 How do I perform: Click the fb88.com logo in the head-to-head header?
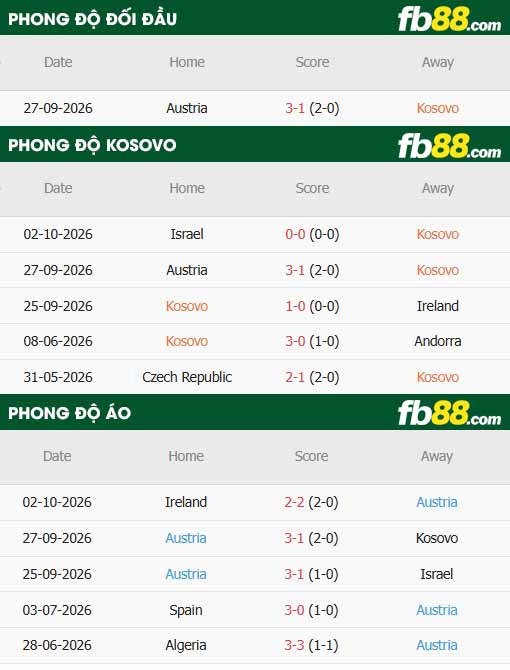coord(449,19)
